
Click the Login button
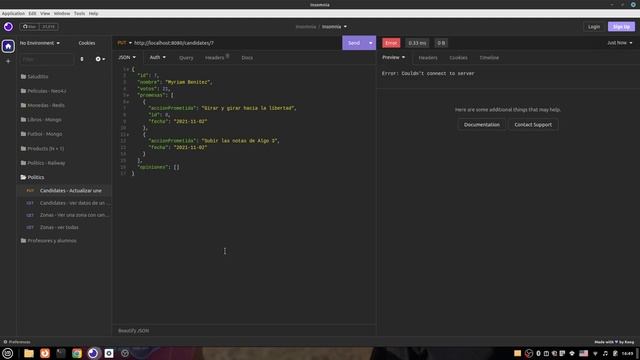[x=594, y=27]
